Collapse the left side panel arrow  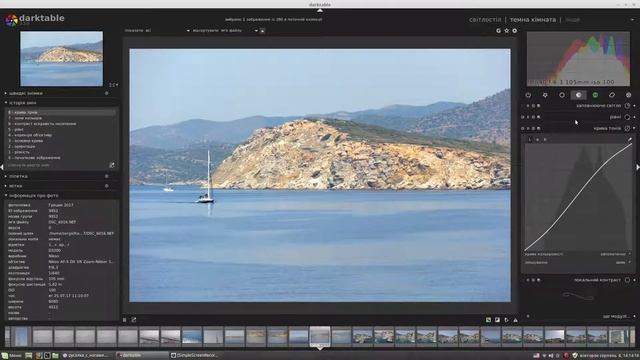(x=2, y=167)
